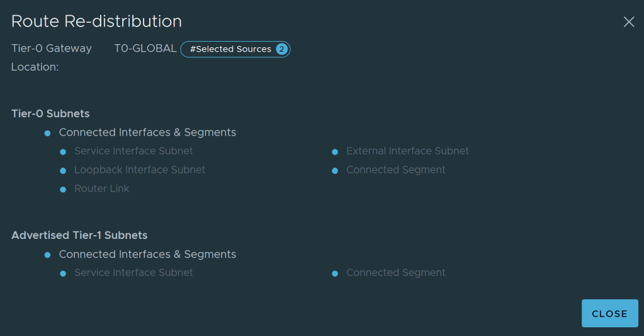The image size is (644, 336).
Task: Select Tier-0 Service Interface Subnet label
Action: 133,151
